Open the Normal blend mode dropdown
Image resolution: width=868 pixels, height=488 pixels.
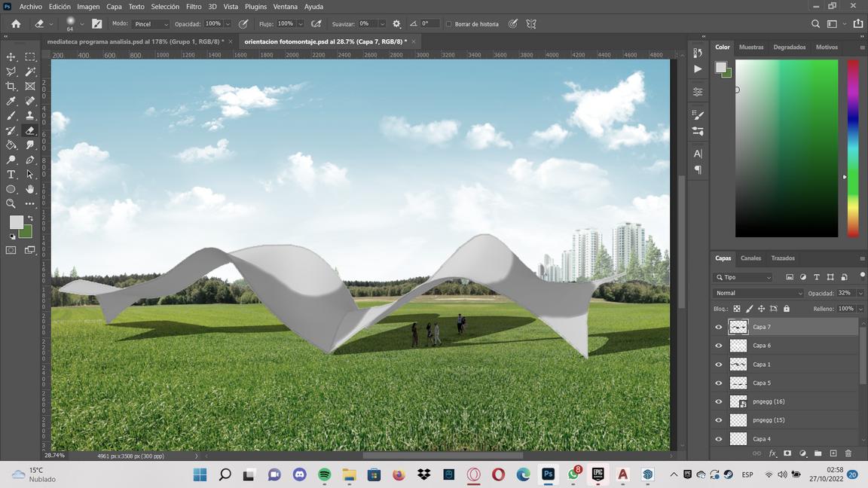(x=758, y=293)
